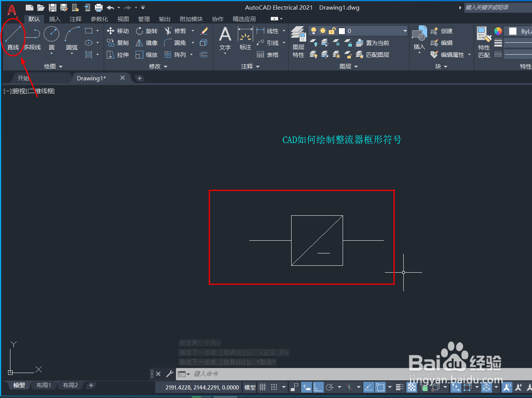Click the 引线 (Leader) button
The height and width of the screenshot is (398, 532).
click(268, 43)
